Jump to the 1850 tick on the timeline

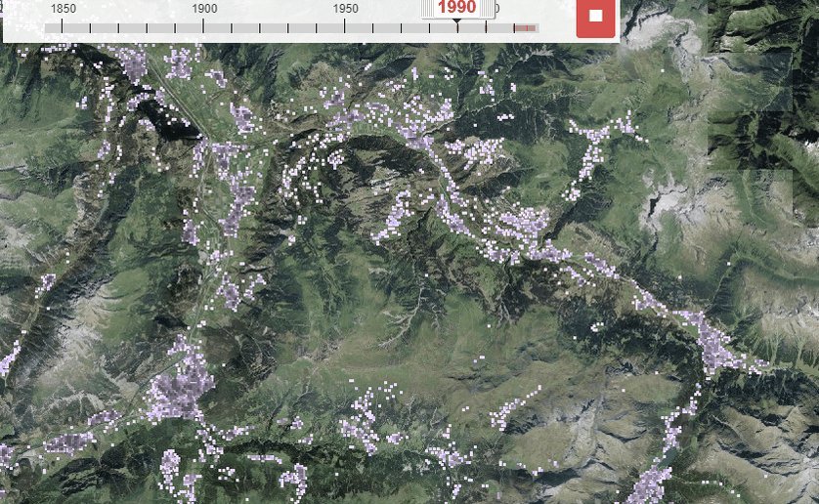point(63,27)
